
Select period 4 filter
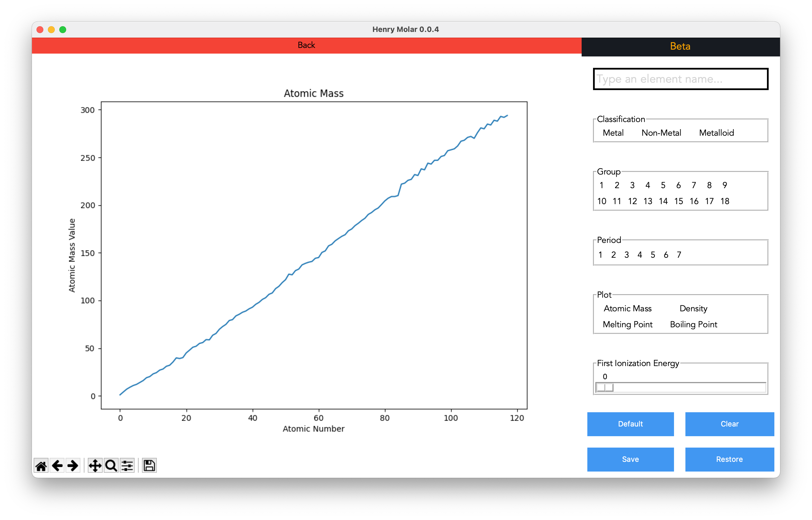click(x=640, y=255)
